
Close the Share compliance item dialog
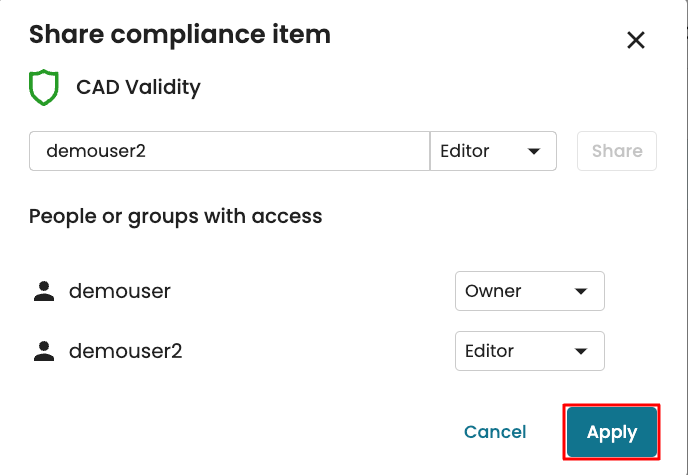[635, 40]
